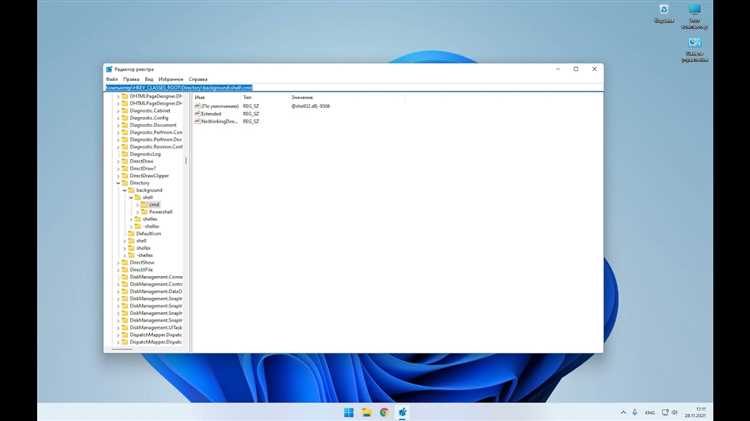Expand the Diagnostic.Resmon.Config key
This screenshot has height=421, width=750.
[x=118, y=147]
